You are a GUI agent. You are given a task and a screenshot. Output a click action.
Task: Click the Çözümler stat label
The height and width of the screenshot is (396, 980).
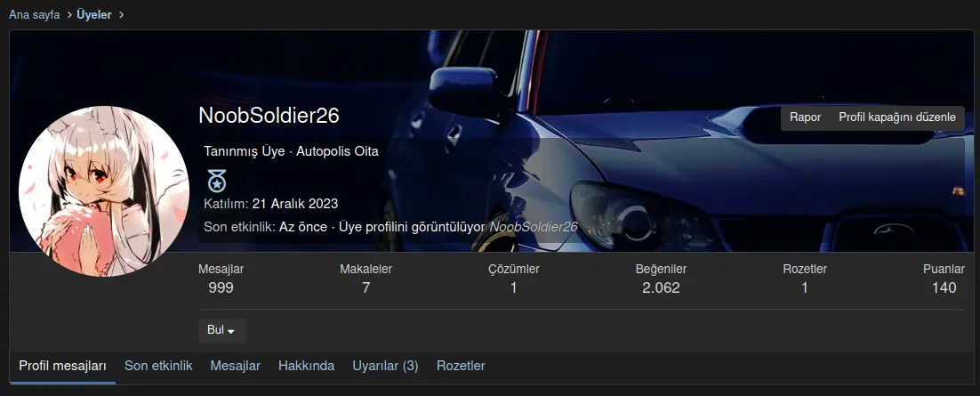click(x=514, y=269)
